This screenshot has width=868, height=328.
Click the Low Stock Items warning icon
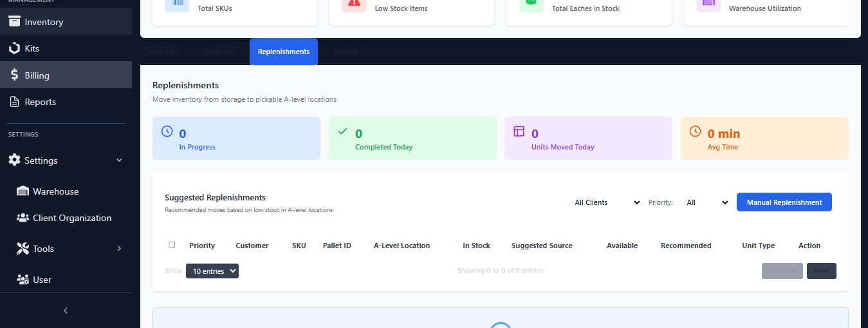tap(354, 3)
